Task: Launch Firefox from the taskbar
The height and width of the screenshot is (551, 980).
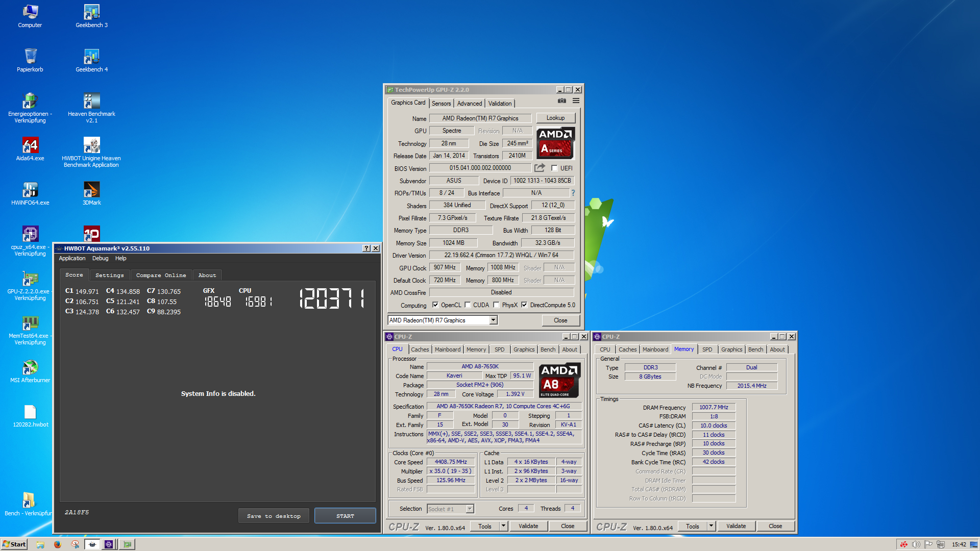Action: coord(58,544)
